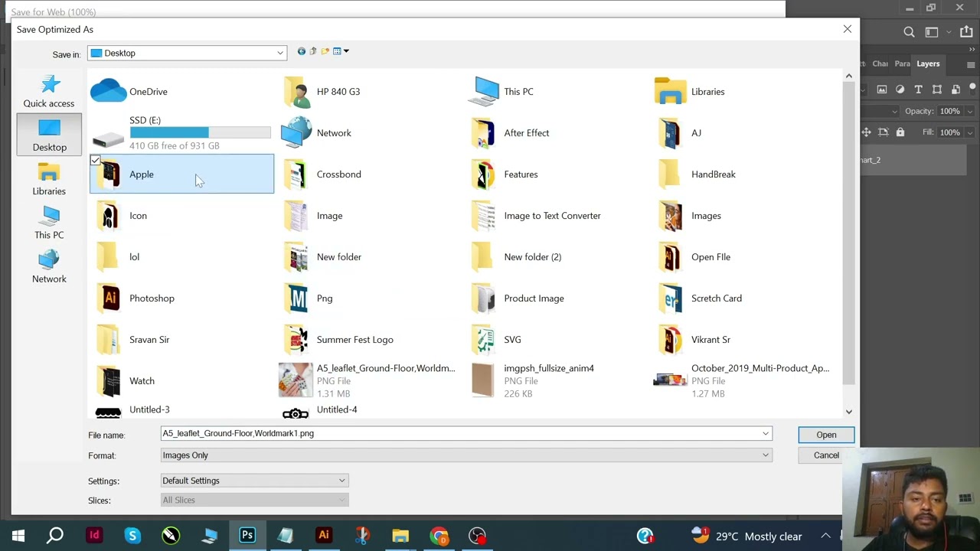Open Quick access in the places bar
Screen dimensions: 980x551
click(x=49, y=92)
